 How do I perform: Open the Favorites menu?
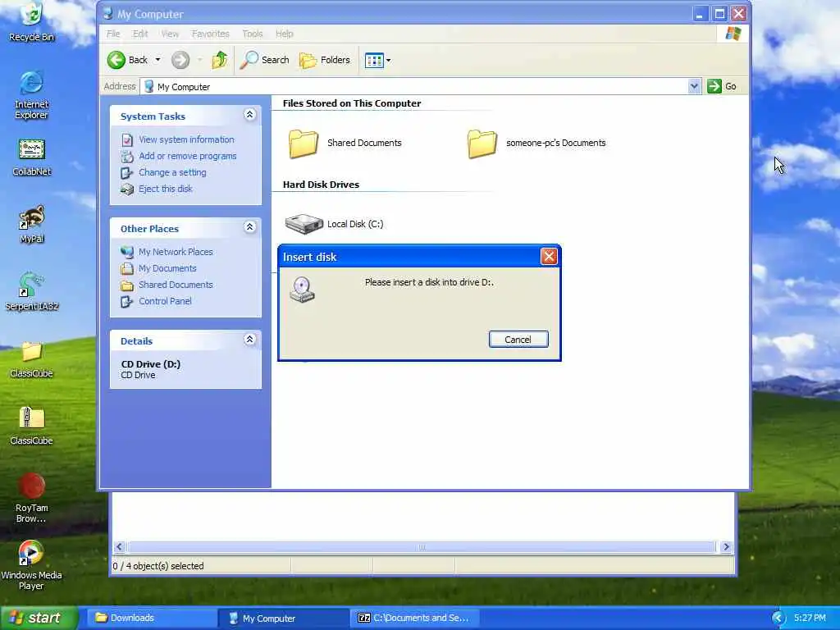pyautogui.click(x=211, y=34)
